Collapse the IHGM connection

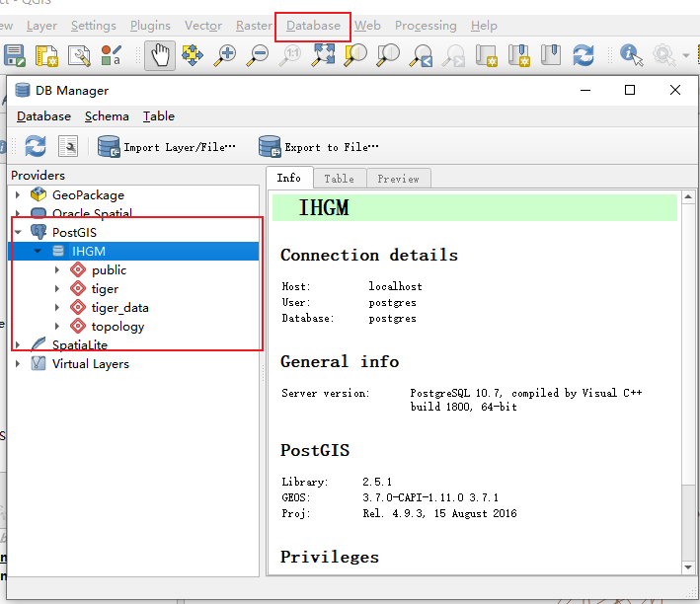[38, 251]
